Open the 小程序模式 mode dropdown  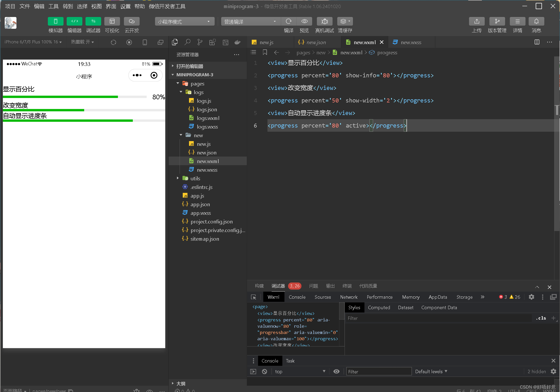pos(184,21)
